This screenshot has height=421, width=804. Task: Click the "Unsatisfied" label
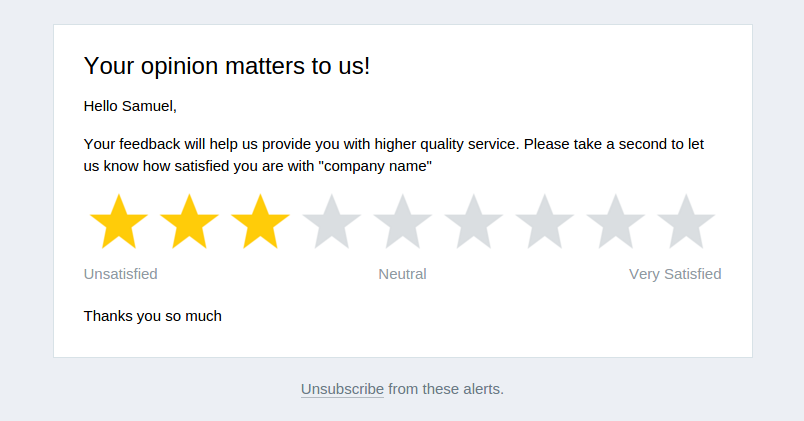(x=121, y=274)
